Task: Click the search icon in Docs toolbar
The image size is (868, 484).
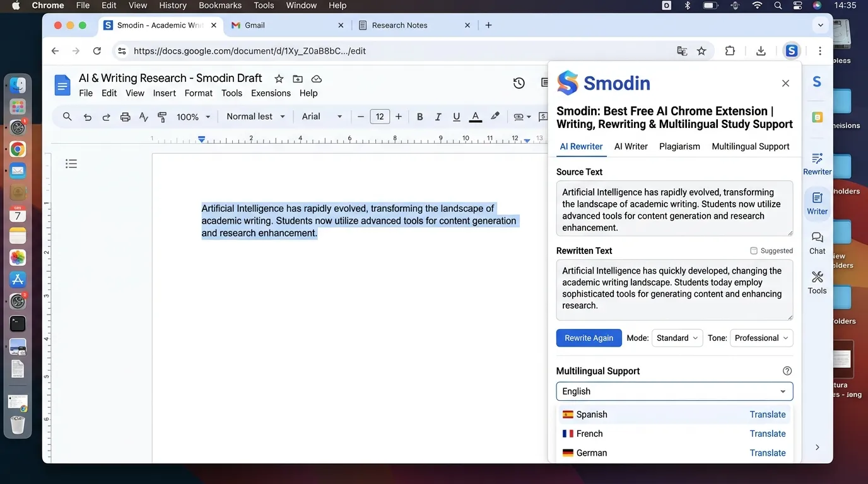Action: 67,117
